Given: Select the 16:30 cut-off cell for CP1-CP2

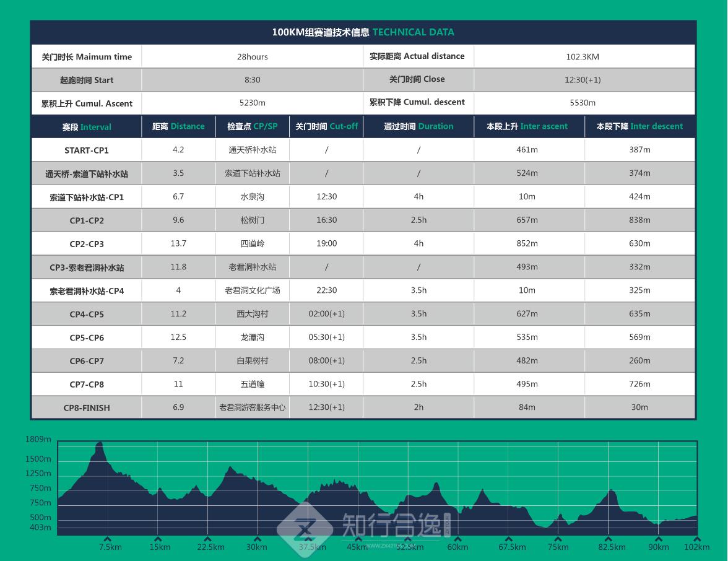Looking at the screenshot, I should [x=326, y=220].
